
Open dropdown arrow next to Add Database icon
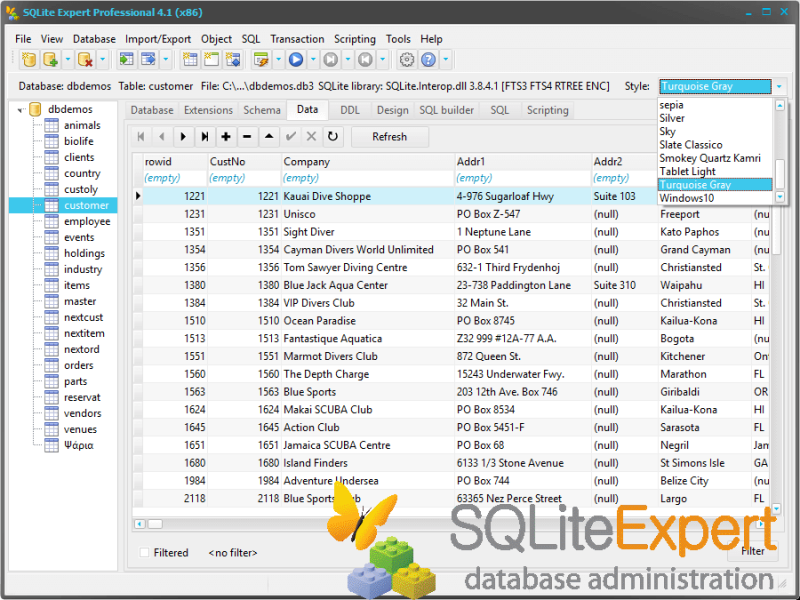point(67,60)
